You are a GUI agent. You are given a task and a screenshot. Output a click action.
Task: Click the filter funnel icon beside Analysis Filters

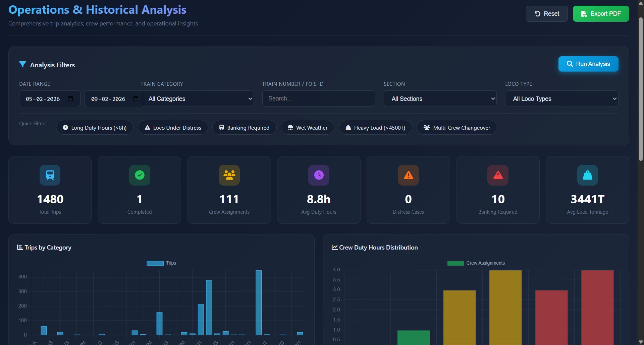pos(22,64)
